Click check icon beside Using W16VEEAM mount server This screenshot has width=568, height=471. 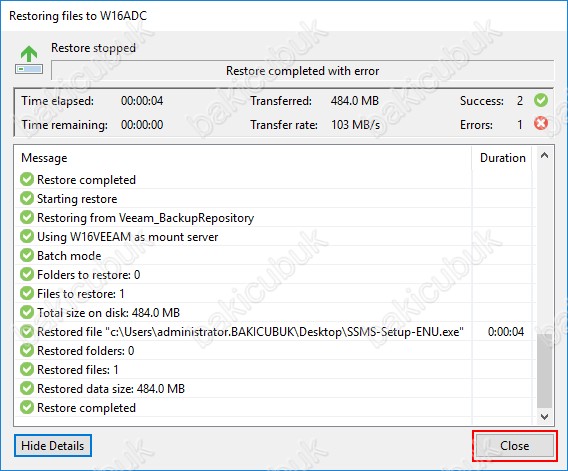click(x=27, y=236)
